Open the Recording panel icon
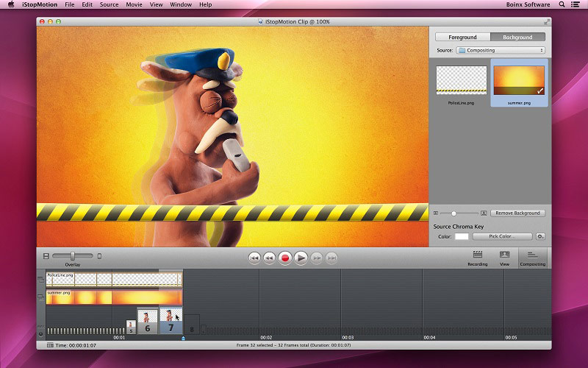This screenshot has width=588, height=368. 477,258
